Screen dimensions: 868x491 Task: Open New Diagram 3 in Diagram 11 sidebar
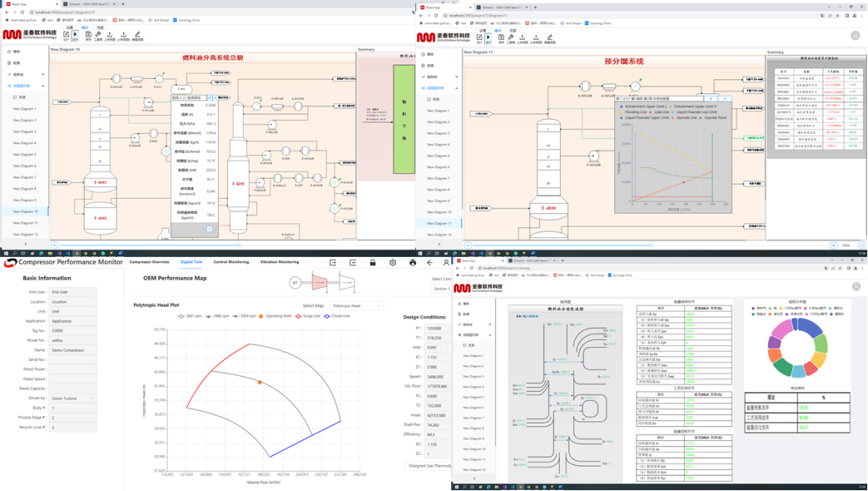439,133
